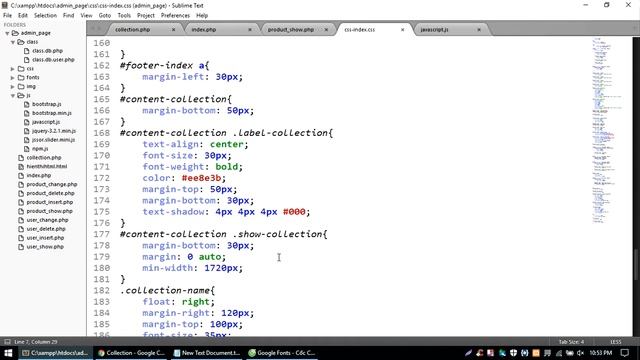Open class.db.user.php in sidebar

(53, 60)
